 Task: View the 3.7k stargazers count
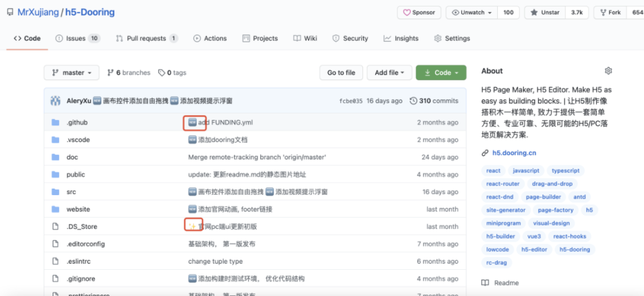pos(577,13)
